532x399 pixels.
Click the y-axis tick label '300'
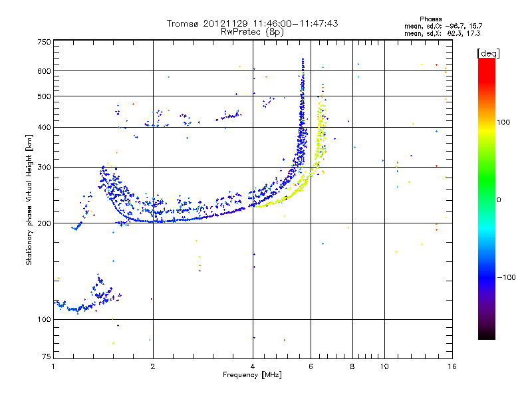44,167
